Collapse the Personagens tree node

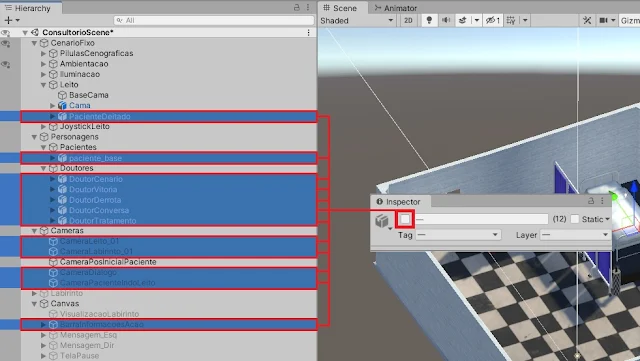[x=34, y=137]
